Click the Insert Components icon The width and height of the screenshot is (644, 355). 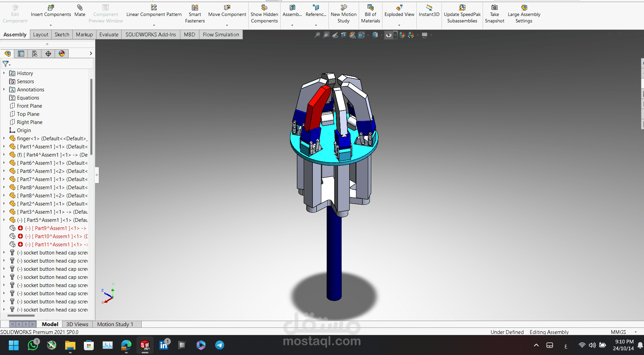click(51, 7)
